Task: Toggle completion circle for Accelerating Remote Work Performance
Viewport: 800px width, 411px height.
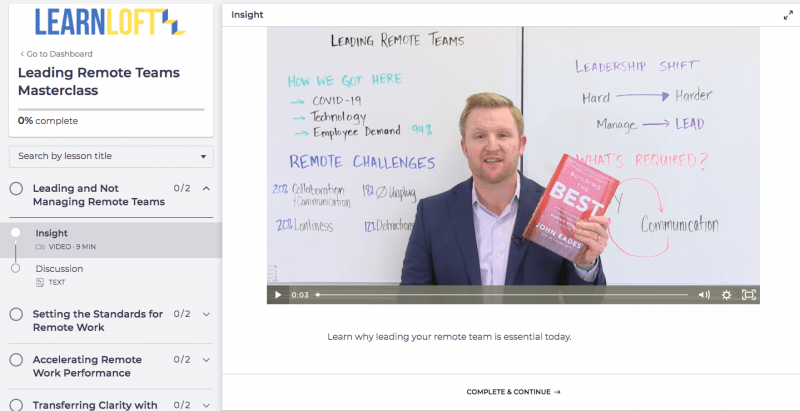Action: [16, 360]
